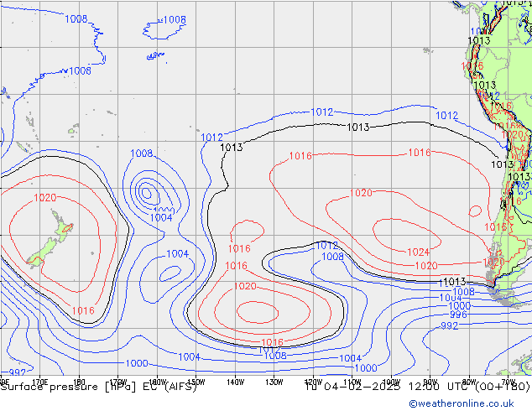
Task: Click the 1024 isobar label
Action: tap(419, 252)
